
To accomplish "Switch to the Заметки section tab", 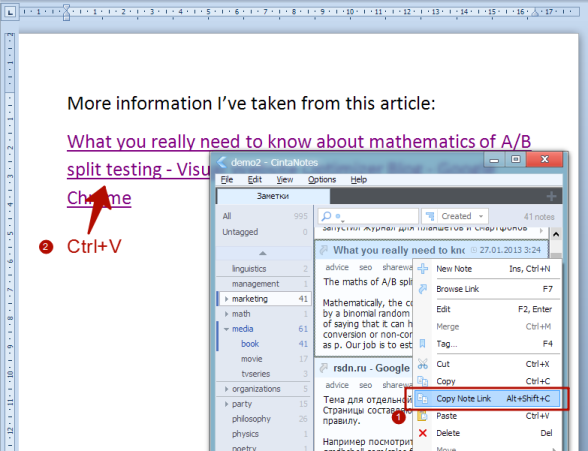I will (x=273, y=196).
